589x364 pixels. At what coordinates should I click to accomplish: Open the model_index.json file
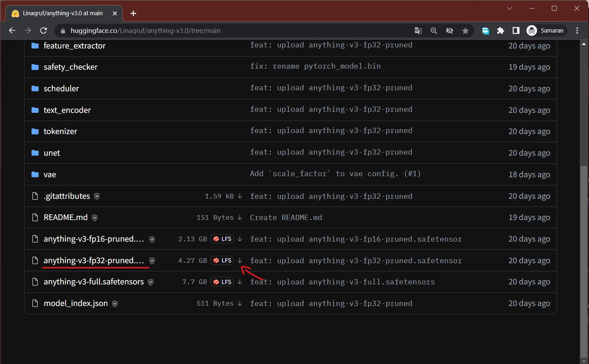[76, 303]
